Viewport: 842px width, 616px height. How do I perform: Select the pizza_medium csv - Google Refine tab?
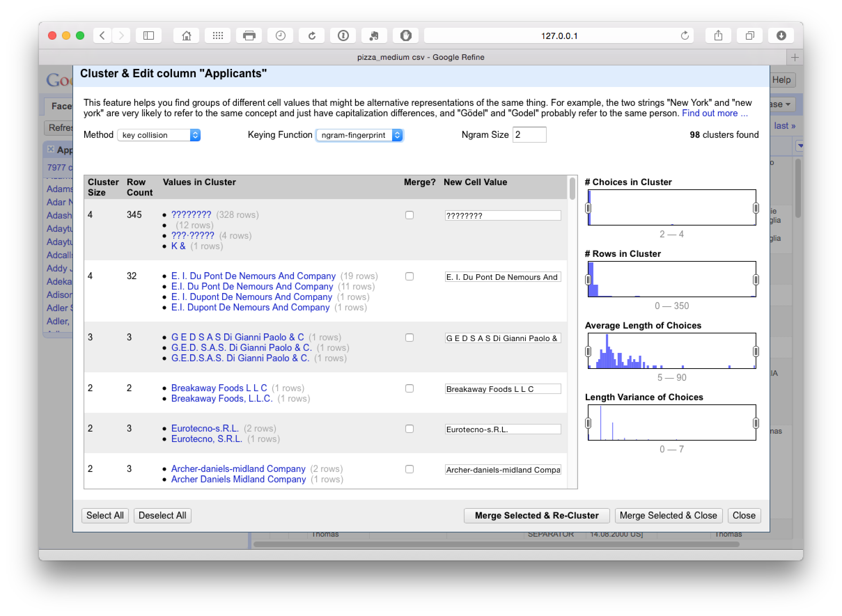click(420, 57)
